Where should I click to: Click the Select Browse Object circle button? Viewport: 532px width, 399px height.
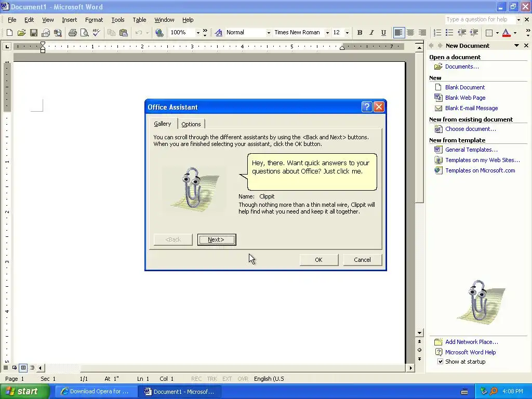click(419, 350)
